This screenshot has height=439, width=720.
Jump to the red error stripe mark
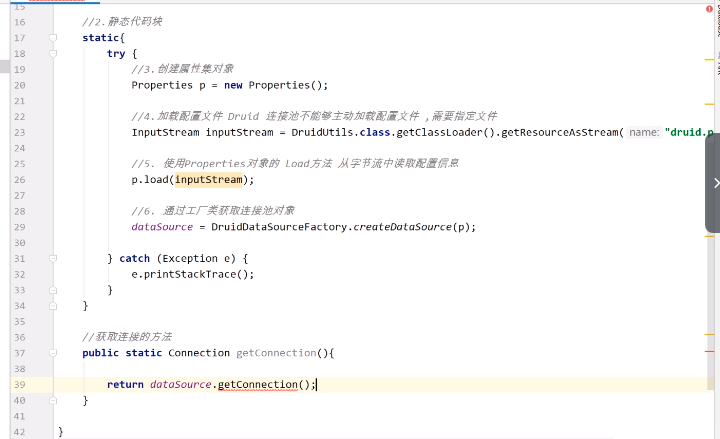coord(709,351)
